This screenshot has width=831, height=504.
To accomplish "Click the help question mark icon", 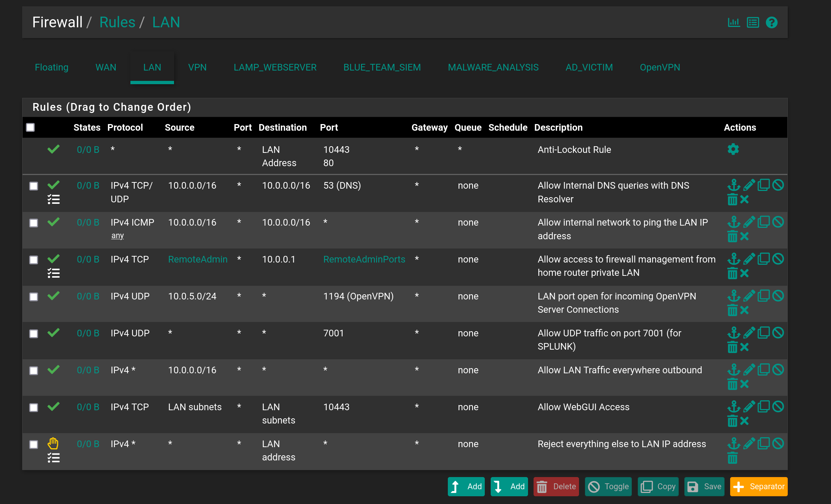I will pyautogui.click(x=772, y=23).
